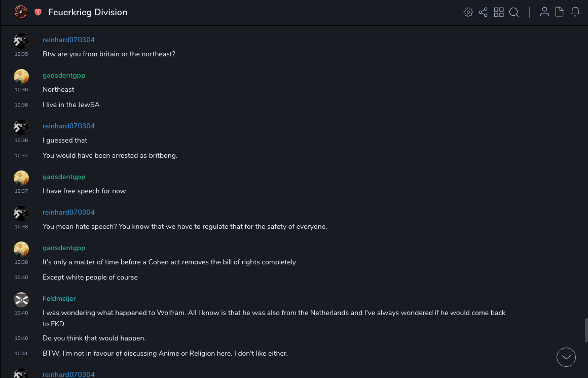Click the topmost reinhard070304 avatar
This screenshot has width=588, height=378.
coord(21,41)
